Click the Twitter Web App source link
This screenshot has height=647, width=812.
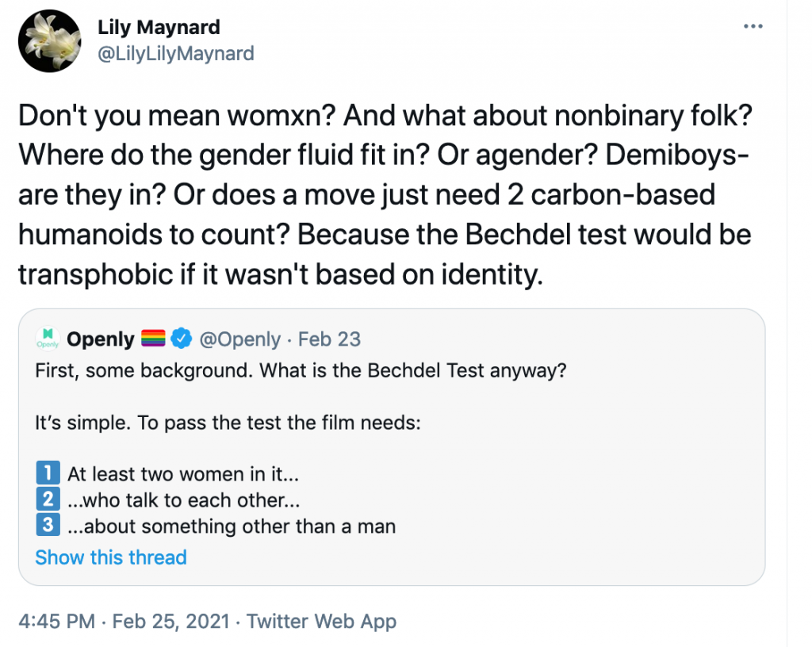(321, 621)
